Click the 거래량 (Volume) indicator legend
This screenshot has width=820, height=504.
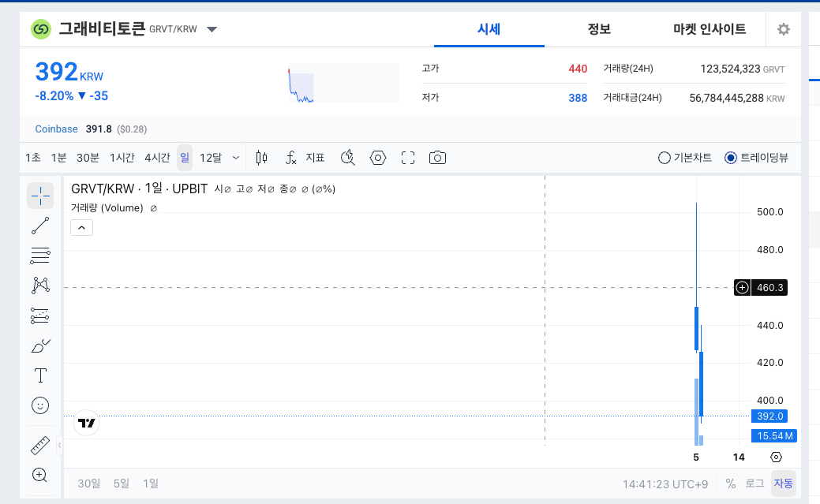107,208
